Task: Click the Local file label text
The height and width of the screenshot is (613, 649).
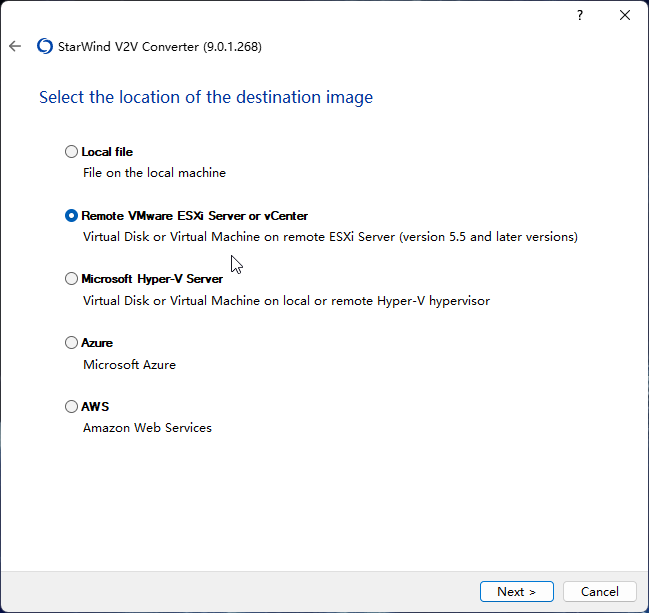Action: pos(107,152)
